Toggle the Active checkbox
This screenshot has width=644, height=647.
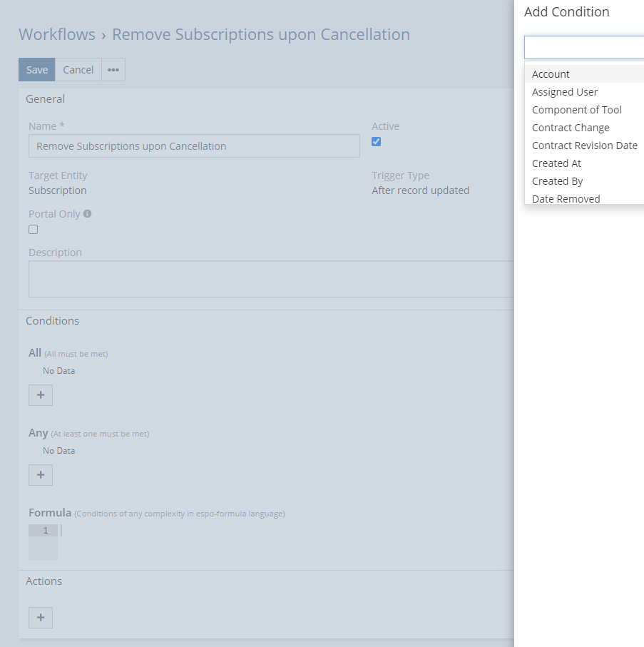point(377,141)
